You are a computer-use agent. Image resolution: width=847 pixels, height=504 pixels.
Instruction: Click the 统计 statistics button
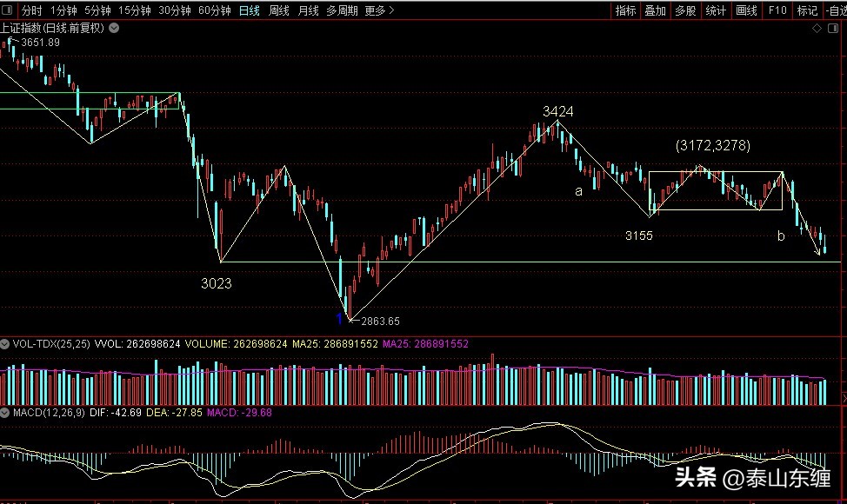click(716, 10)
